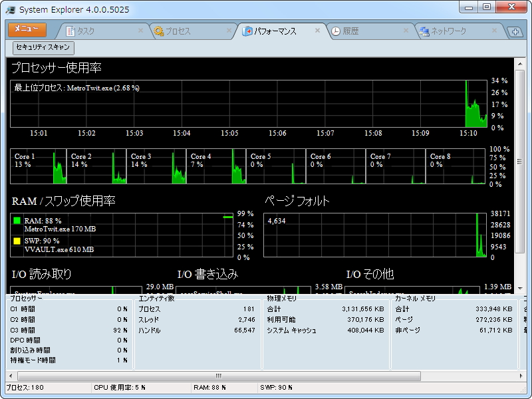The width and height of the screenshot is (532, 399).
Task: Click the green RAM legend swatch
Action: [17, 221]
